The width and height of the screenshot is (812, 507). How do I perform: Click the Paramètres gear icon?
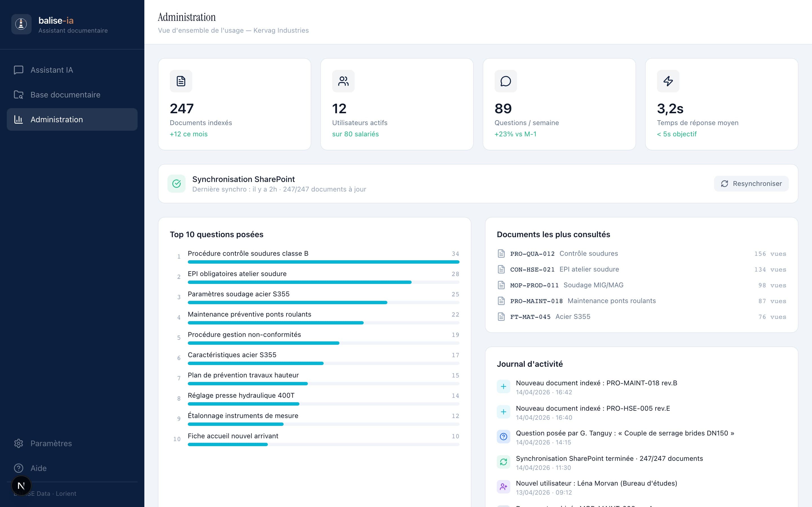tap(18, 443)
